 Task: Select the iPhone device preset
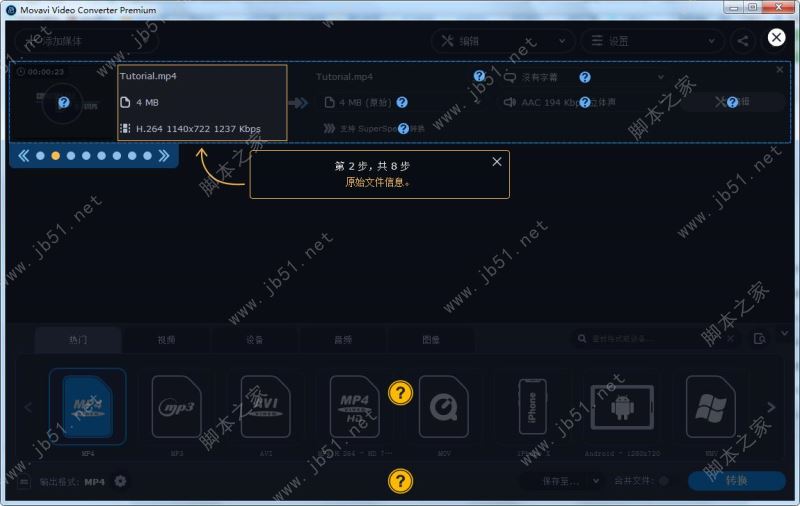(533, 407)
